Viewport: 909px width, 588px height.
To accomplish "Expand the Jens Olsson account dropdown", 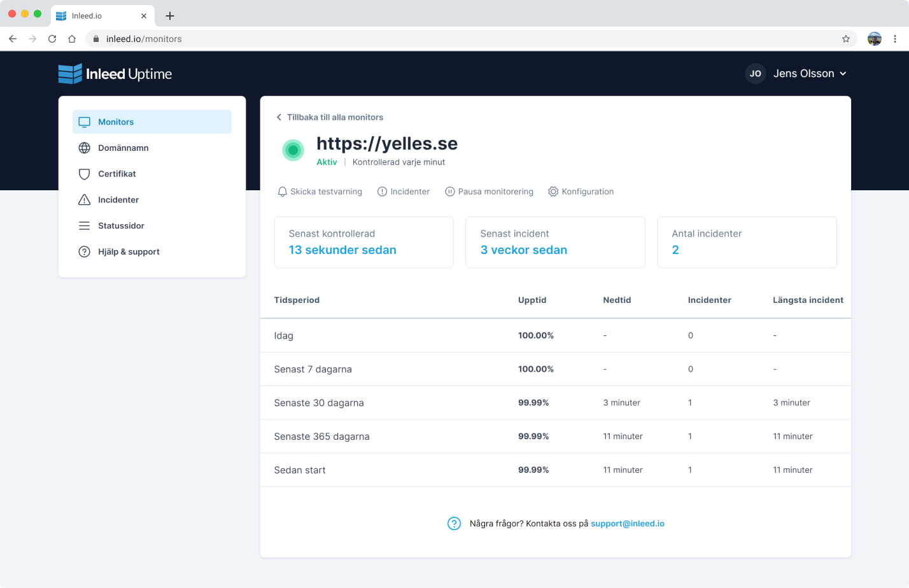I will (x=796, y=74).
